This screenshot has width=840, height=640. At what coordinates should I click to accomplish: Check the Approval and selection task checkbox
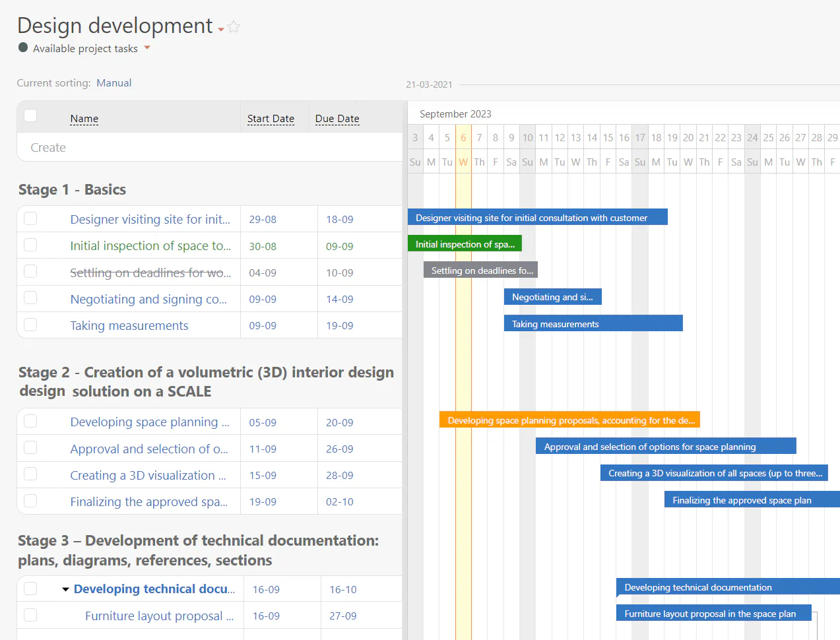tap(30, 447)
